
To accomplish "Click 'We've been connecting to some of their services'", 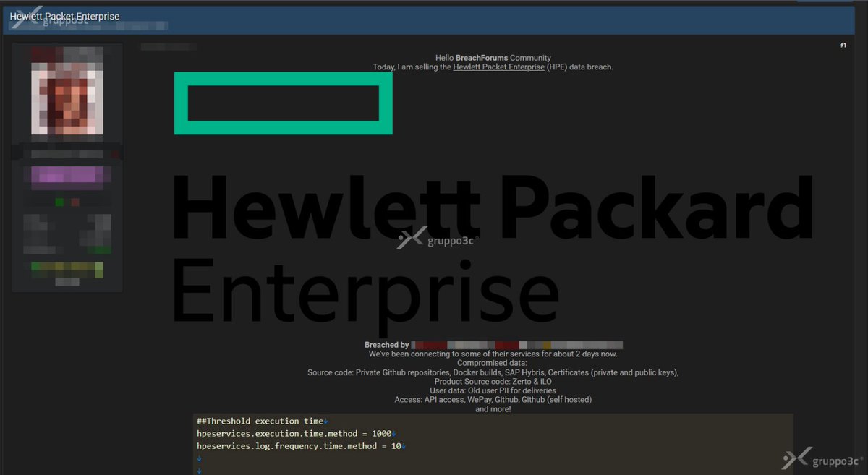I will coord(493,354).
